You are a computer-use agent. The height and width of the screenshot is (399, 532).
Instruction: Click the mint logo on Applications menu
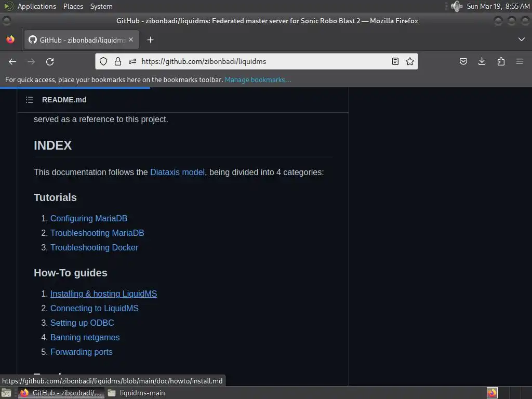[x=9, y=6]
